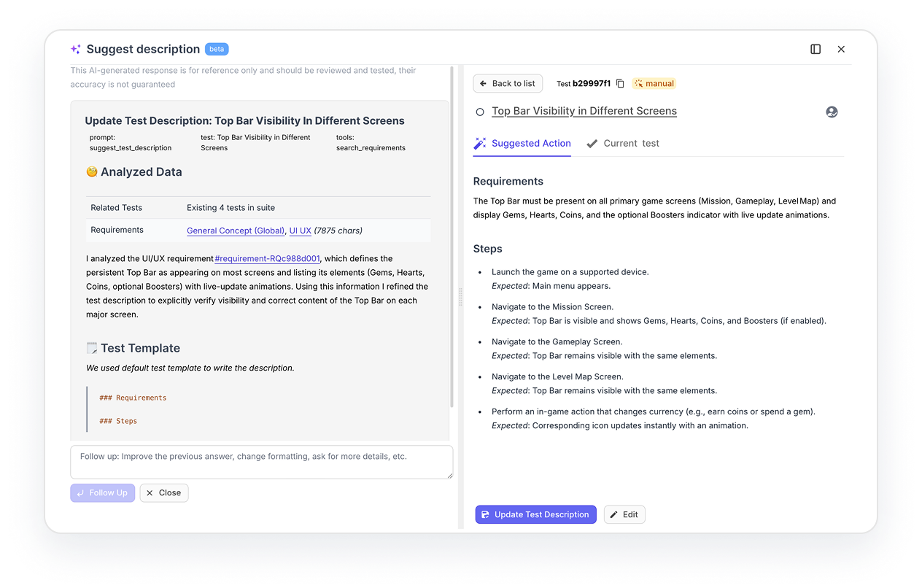The height and width of the screenshot is (588, 922).
Task: Click the Follow up text input field
Action: [x=261, y=463]
